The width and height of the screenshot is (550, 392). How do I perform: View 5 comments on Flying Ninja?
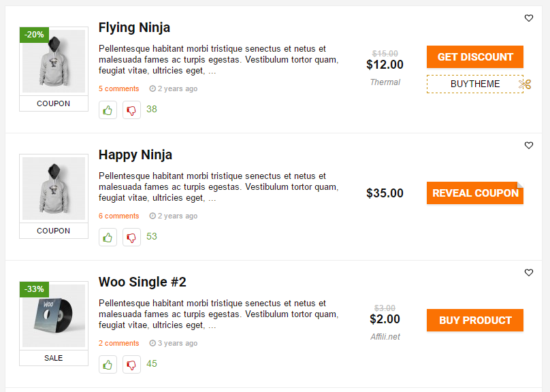coord(118,89)
